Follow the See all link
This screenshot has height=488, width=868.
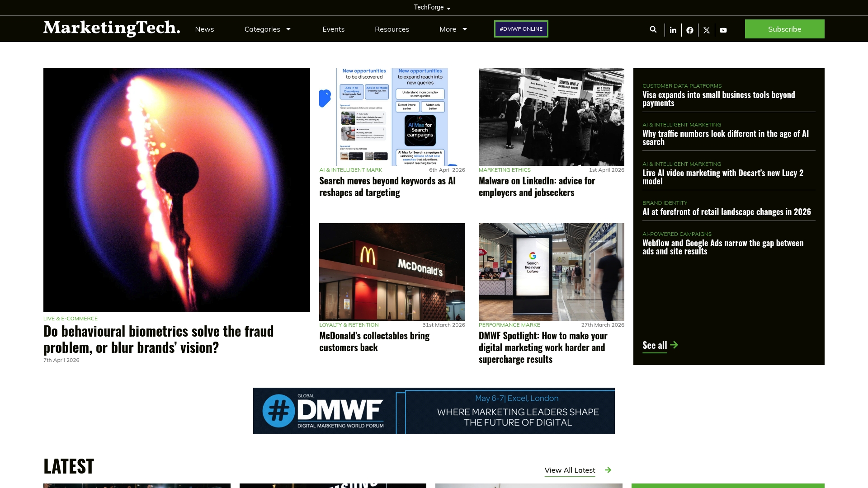pyautogui.click(x=655, y=345)
